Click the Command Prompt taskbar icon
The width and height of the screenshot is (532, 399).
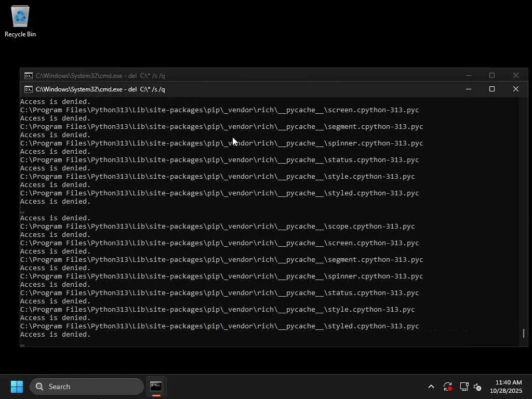[x=156, y=387]
